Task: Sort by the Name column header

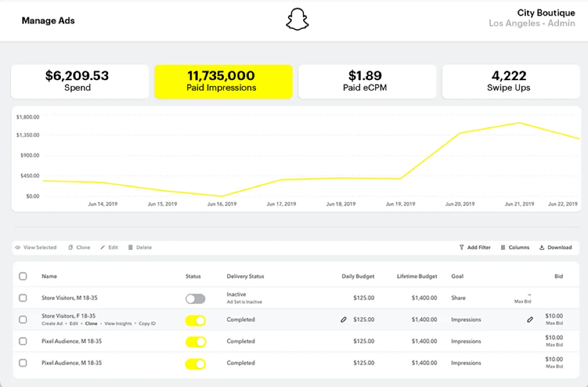Action: (49, 277)
